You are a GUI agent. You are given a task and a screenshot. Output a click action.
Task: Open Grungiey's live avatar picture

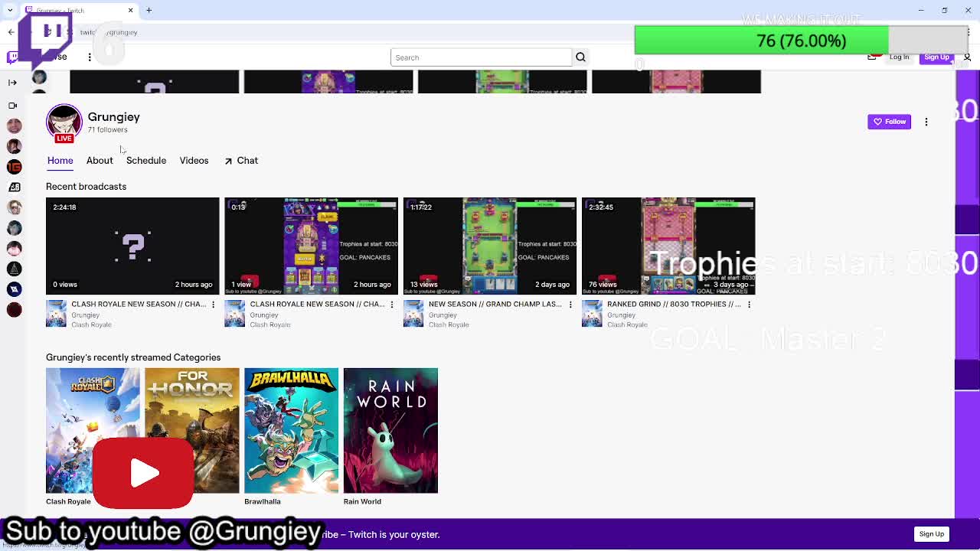(64, 122)
